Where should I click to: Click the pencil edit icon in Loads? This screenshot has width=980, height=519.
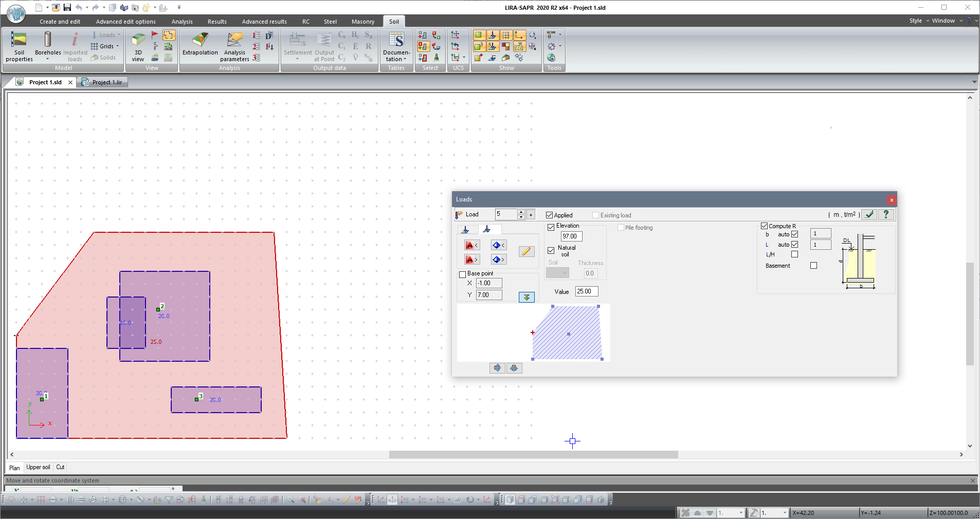click(526, 251)
